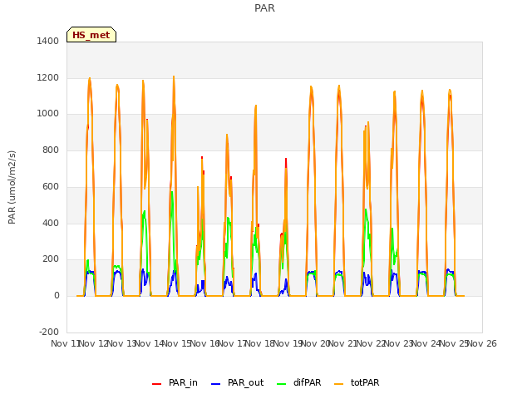
Task: Click the 800 y-axis tick label
Action: tap(51, 150)
